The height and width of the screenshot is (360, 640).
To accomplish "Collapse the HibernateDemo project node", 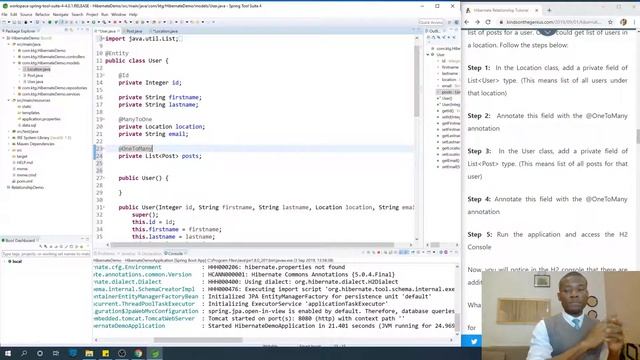I will click(x=4, y=38).
